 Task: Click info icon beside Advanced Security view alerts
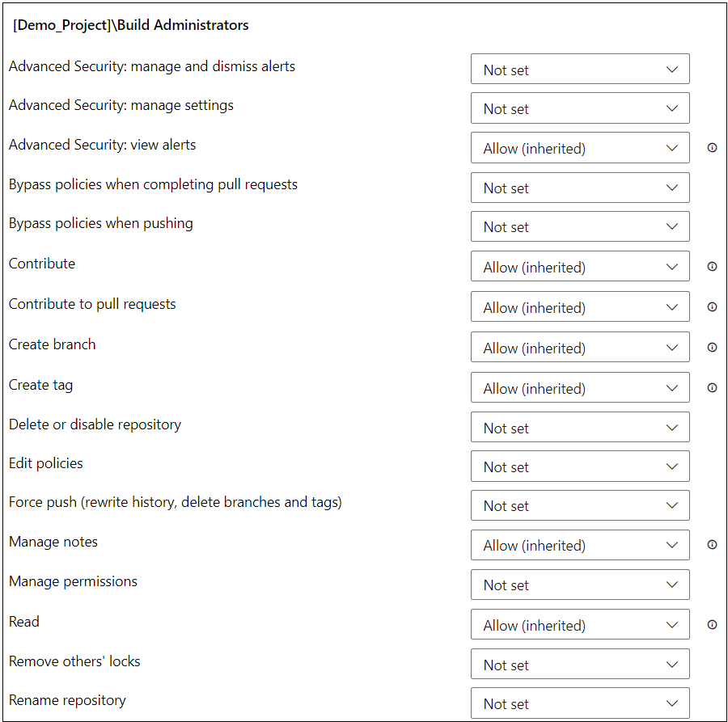(x=712, y=148)
